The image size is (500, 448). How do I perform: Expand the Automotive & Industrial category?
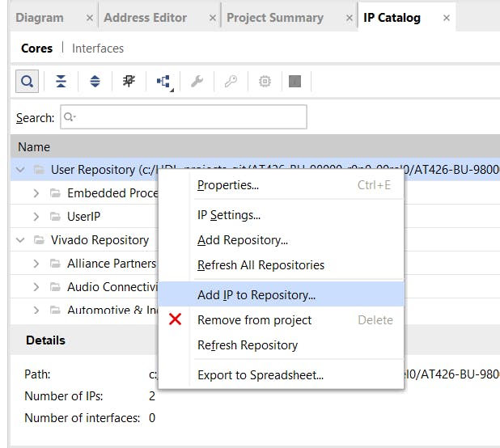coord(36,310)
